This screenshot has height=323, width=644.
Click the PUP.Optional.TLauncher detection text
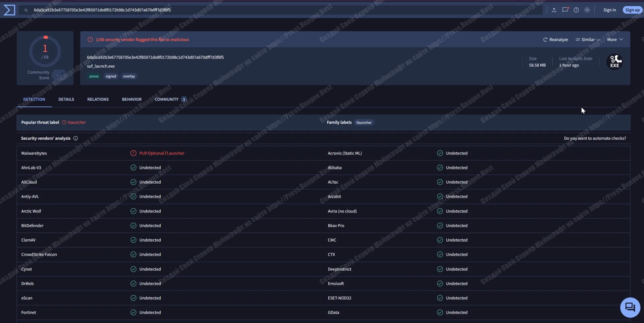pyautogui.click(x=162, y=153)
